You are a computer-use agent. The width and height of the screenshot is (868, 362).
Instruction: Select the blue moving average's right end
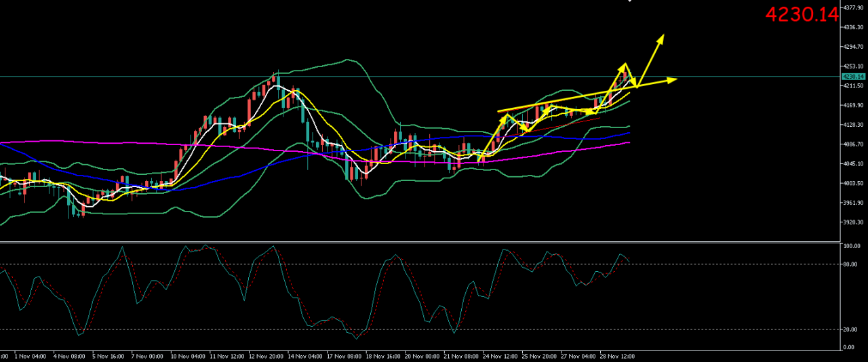pyautogui.click(x=629, y=134)
